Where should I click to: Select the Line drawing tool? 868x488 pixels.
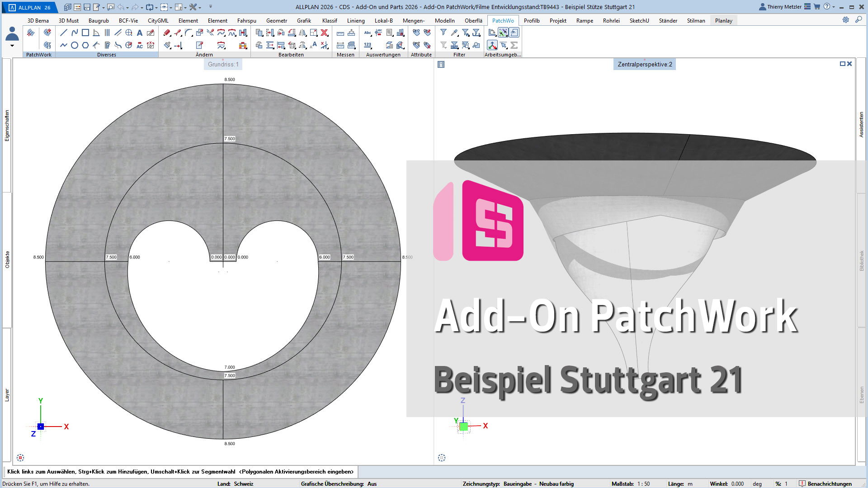(64, 33)
